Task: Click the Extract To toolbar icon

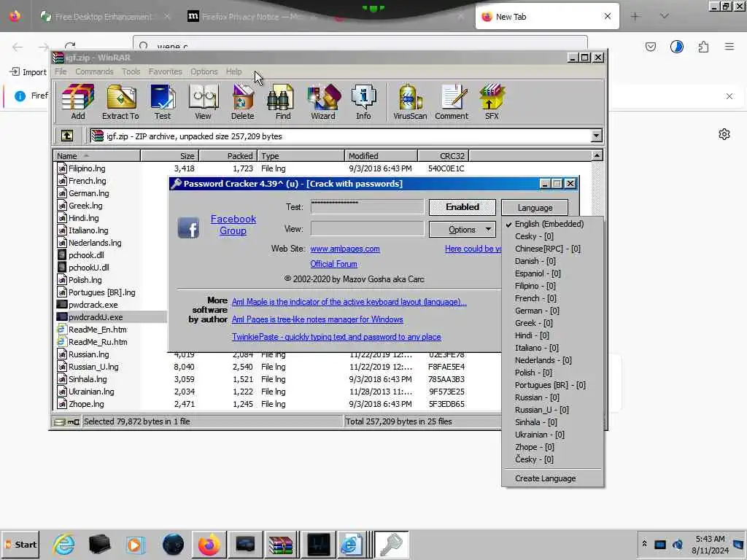Action: click(x=120, y=101)
